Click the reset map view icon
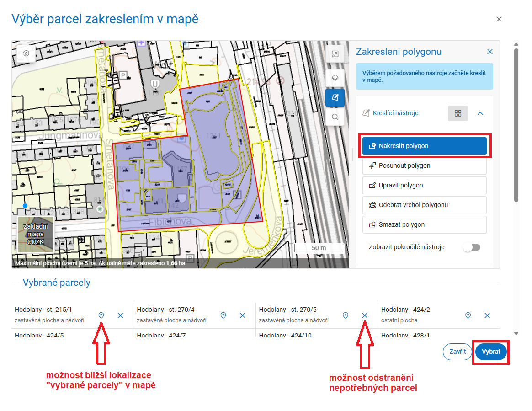 pyautogui.click(x=26, y=54)
